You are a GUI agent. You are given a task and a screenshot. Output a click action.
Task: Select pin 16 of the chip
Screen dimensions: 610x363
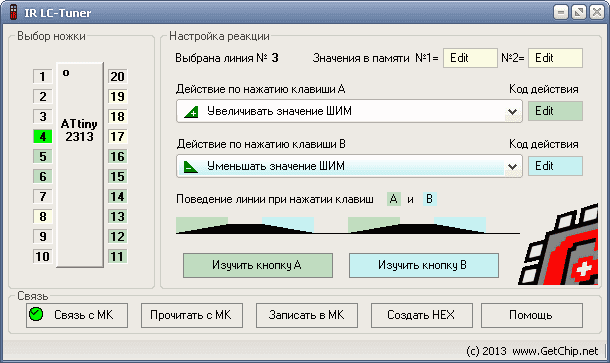(117, 156)
